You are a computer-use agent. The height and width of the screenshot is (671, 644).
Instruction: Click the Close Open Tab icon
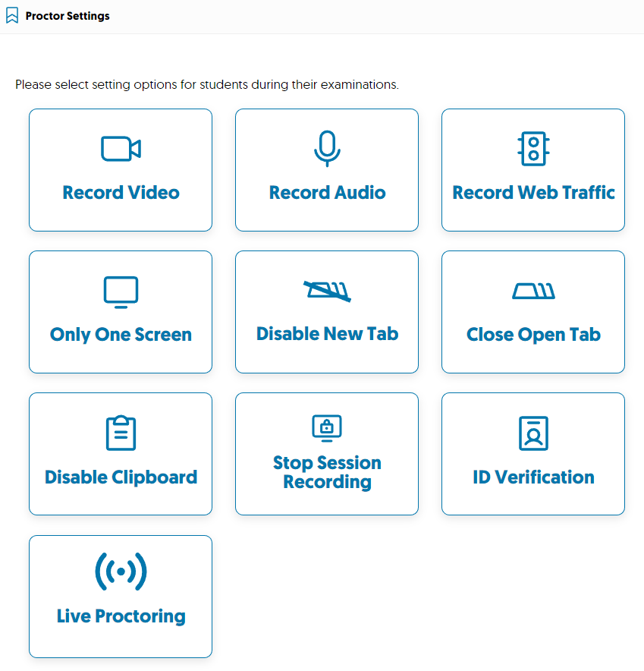point(532,291)
